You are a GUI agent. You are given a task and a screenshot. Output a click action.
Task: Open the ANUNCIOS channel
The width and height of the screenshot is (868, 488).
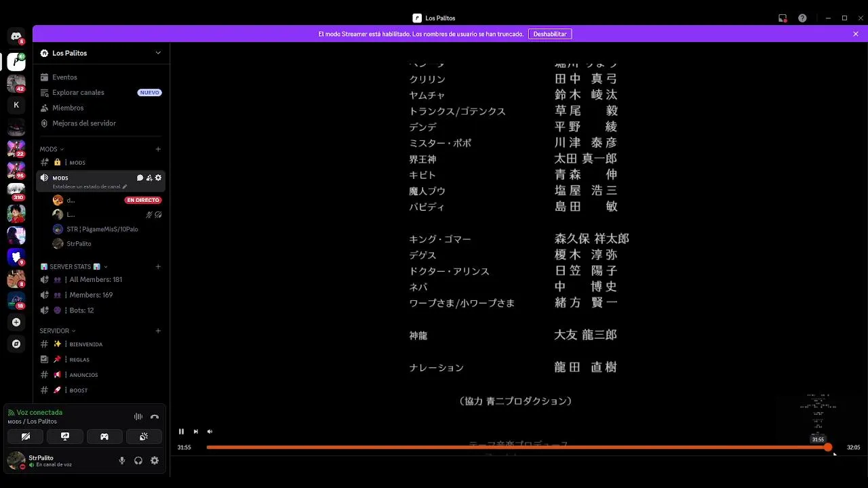click(100, 375)
